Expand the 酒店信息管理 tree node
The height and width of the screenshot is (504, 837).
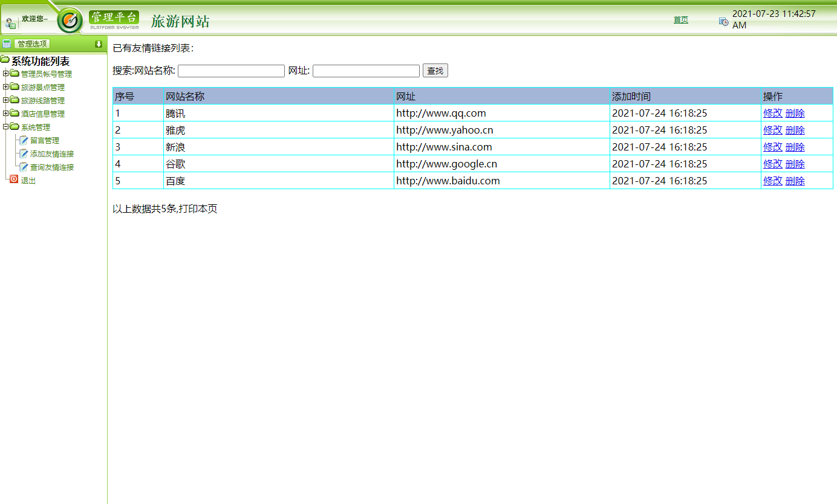point(5,114)
